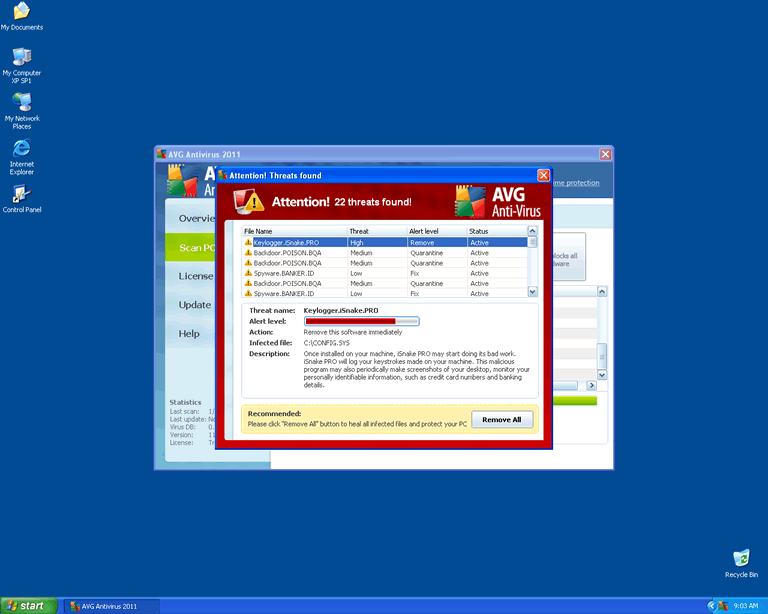Screen dimensions: 768x614
Task: Open the Help tab in sidebar
Action: tap(189, 334)
